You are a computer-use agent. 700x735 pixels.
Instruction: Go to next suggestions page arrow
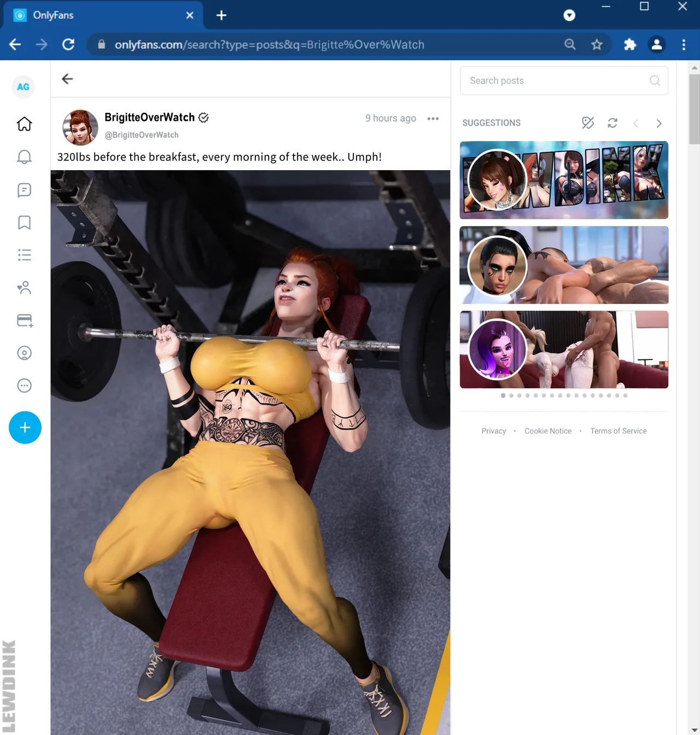point(659,124)
